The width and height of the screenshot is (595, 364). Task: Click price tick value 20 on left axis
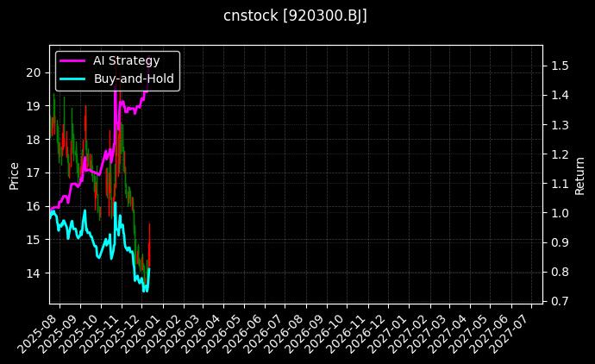[x=35, y=72]
